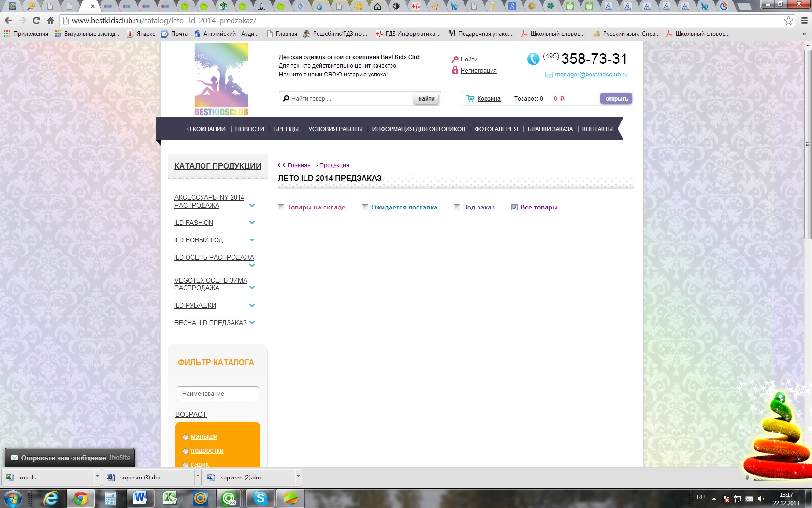
Task: Click the Chrome reload page icon
Action: pos(36,20)
